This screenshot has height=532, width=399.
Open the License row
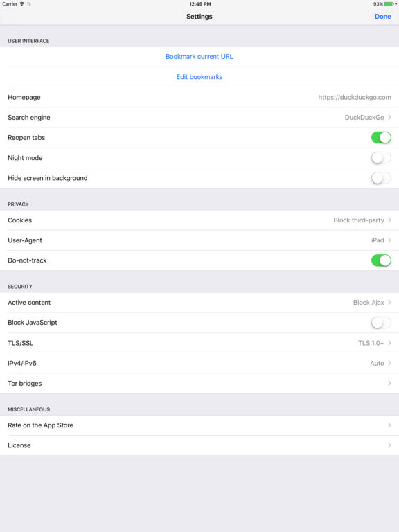point(199,445)
